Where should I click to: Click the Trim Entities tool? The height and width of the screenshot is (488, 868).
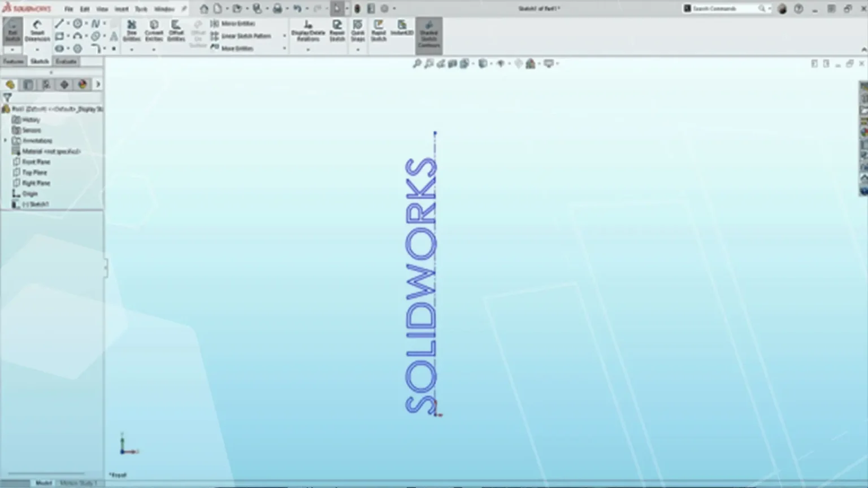pyautogui.click(x=132, y=31)
